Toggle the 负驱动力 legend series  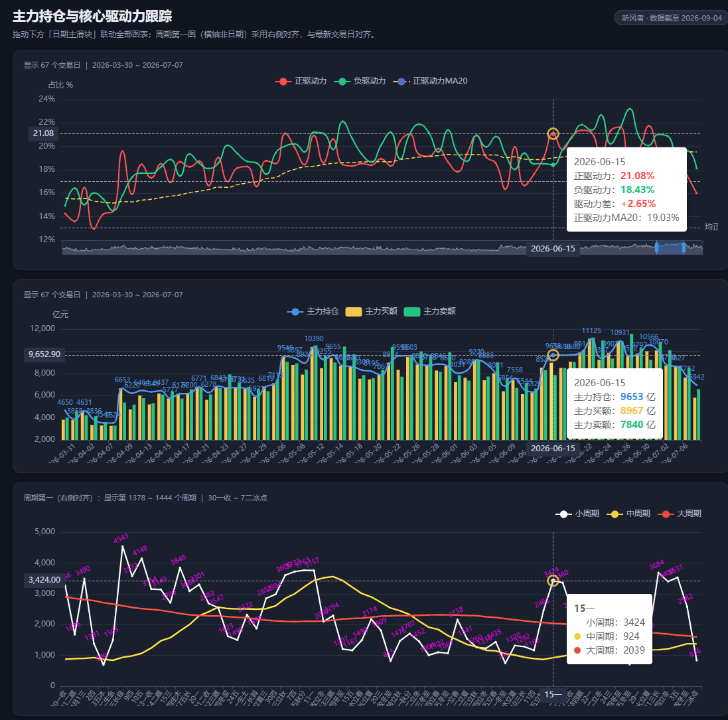(360, 81)
